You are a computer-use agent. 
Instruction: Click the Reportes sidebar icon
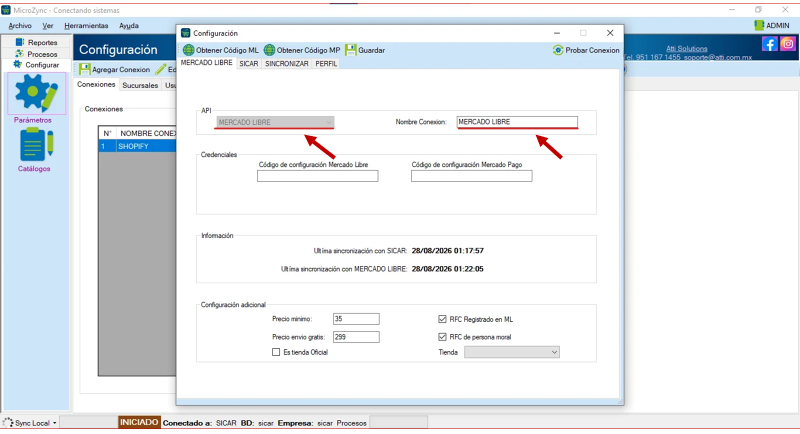pyautogui.click(x=19, y=42)
